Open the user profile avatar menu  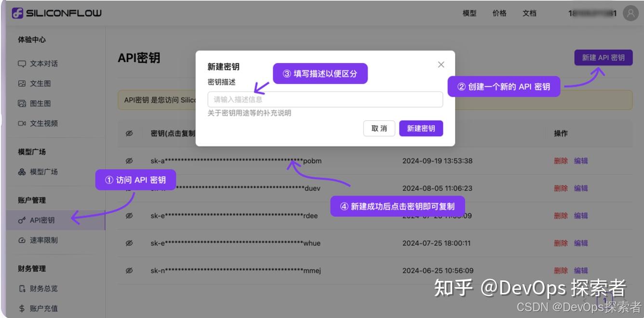(631, 13)
